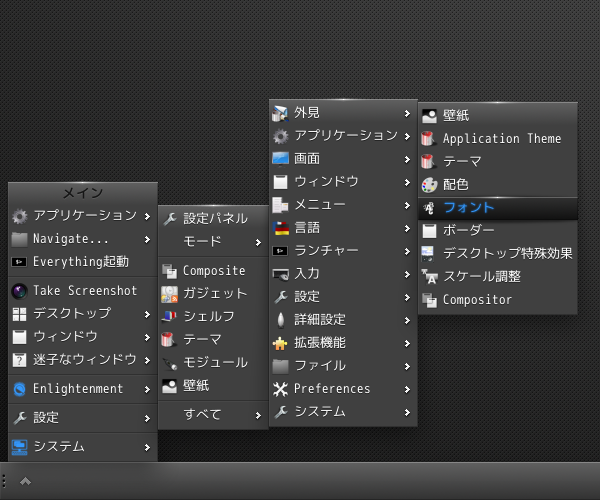The width and height of the screenshot is (600, 500).
Task: Expand the Navigate... submenu arrow
Action: pyautogui.click(x=147, y=239)
